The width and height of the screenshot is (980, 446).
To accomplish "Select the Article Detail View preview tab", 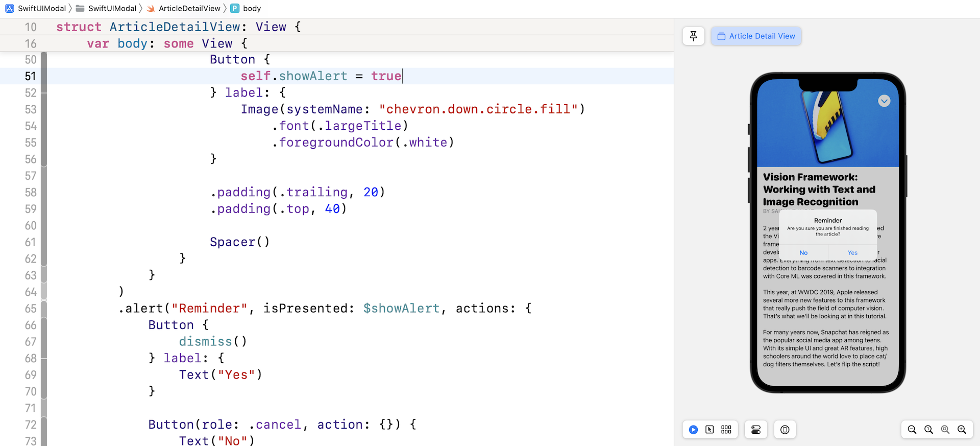I will [756, 36].
